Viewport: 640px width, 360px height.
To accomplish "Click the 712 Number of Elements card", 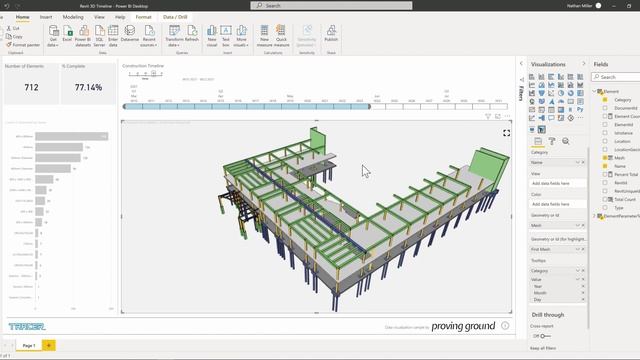I will tap(31, 83).
